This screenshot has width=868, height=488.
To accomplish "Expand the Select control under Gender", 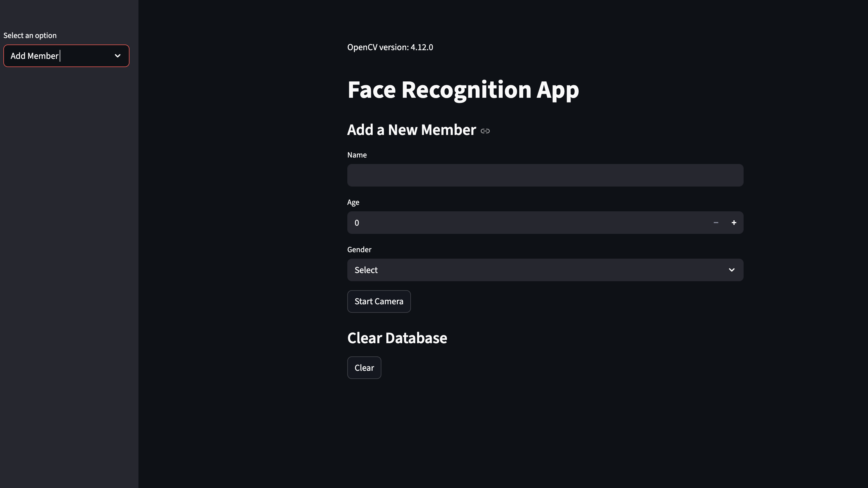I will 545,270.
